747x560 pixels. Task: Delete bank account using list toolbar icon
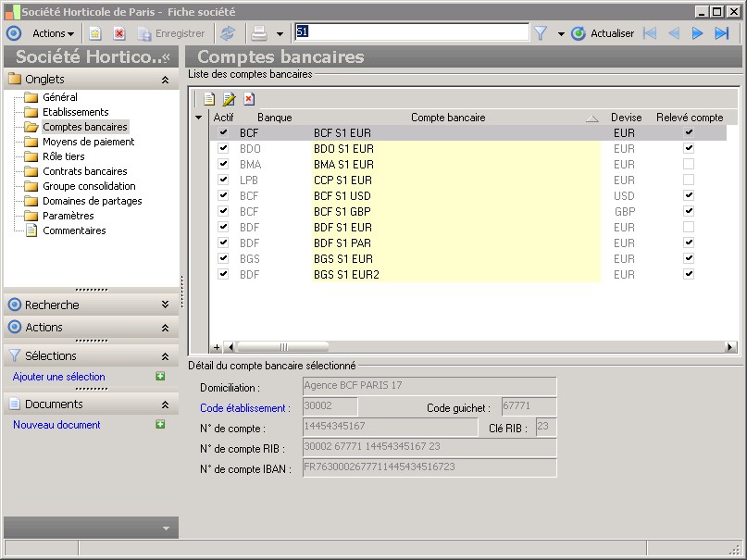point(249,99)
